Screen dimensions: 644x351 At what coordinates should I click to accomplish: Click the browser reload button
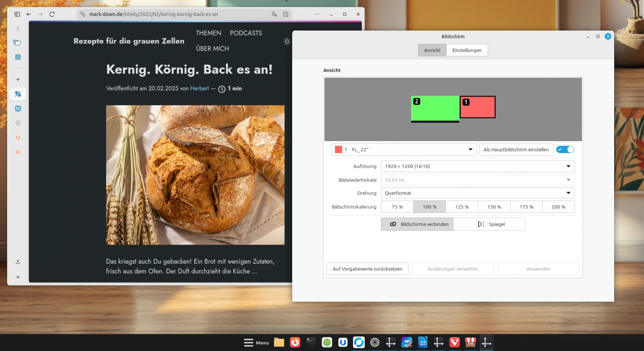[x=52, y=14]
